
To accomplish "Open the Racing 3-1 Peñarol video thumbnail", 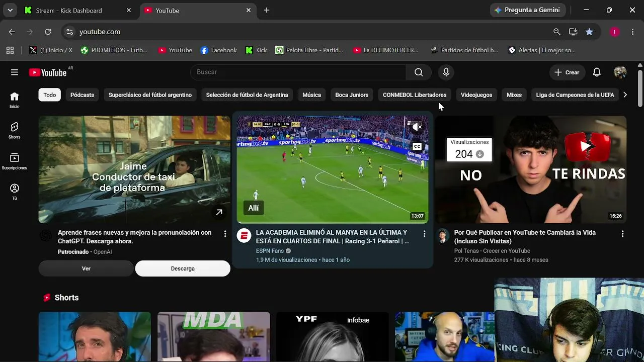I will point(333,169).
